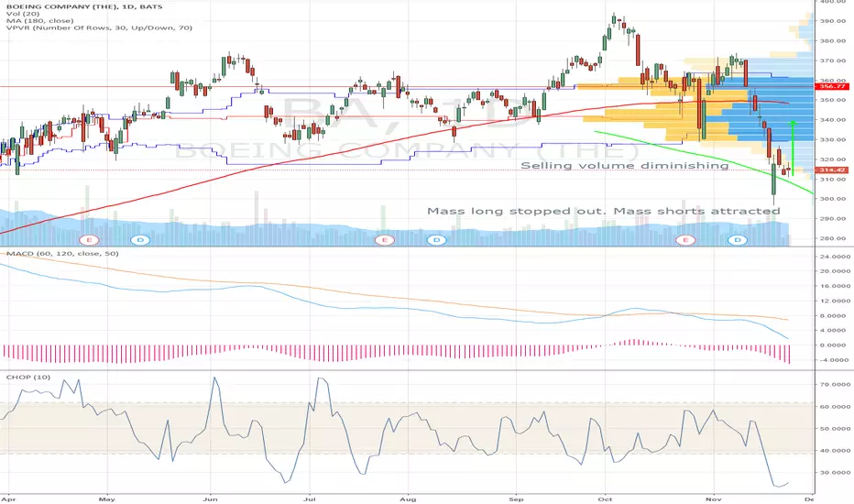Open the dividend marker after May
This screenshot has height=504, width=854.
coord(140,240)
